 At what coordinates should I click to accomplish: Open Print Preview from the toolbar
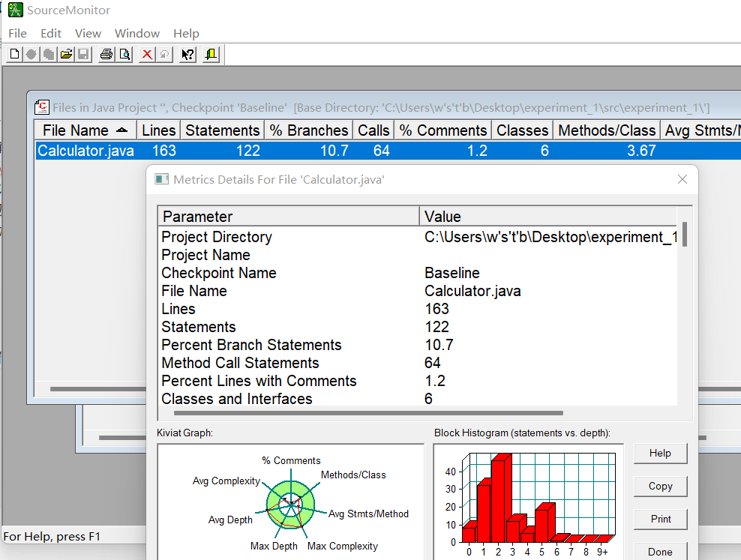pos(124,54)
